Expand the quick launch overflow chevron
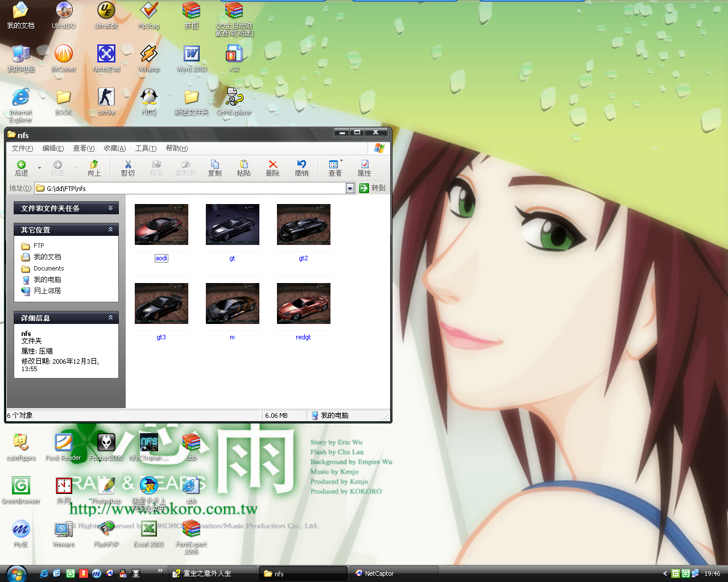The height and width of the screenshot is (582, 728). pos(160,571)
